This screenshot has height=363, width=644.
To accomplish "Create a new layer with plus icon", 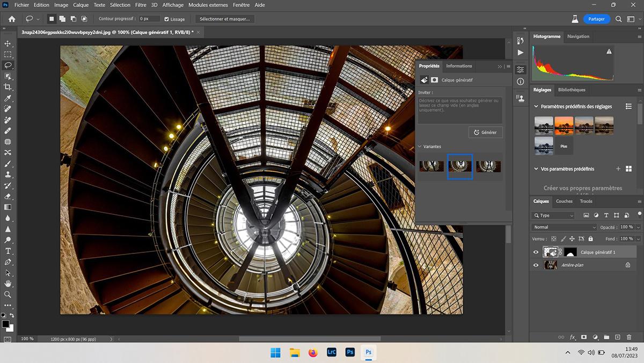I will (618, 337).
